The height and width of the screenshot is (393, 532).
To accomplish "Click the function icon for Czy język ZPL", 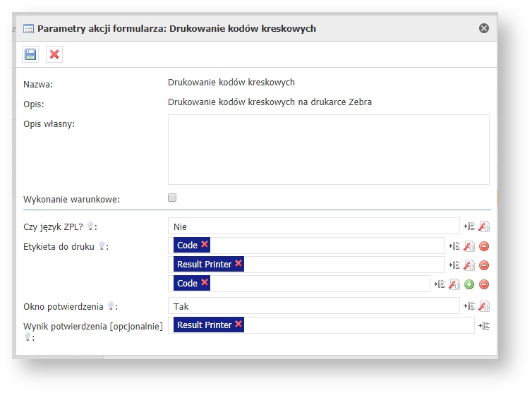I will (484, 226).
